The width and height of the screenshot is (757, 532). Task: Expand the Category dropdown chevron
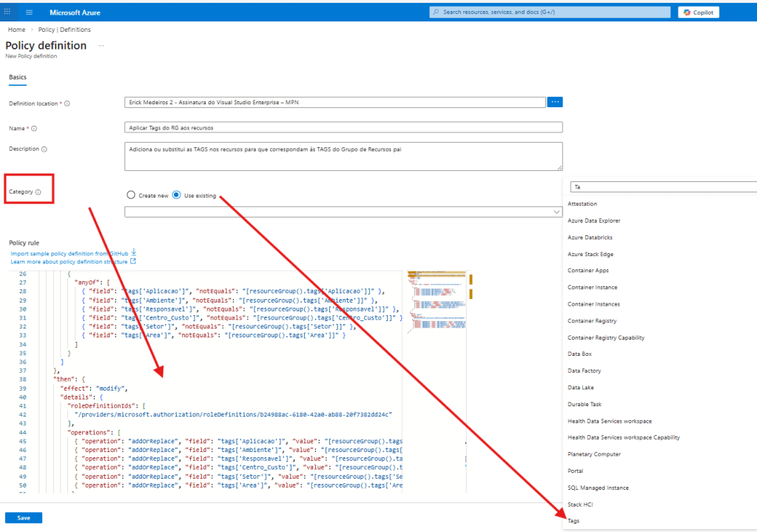tap(557, 212)
